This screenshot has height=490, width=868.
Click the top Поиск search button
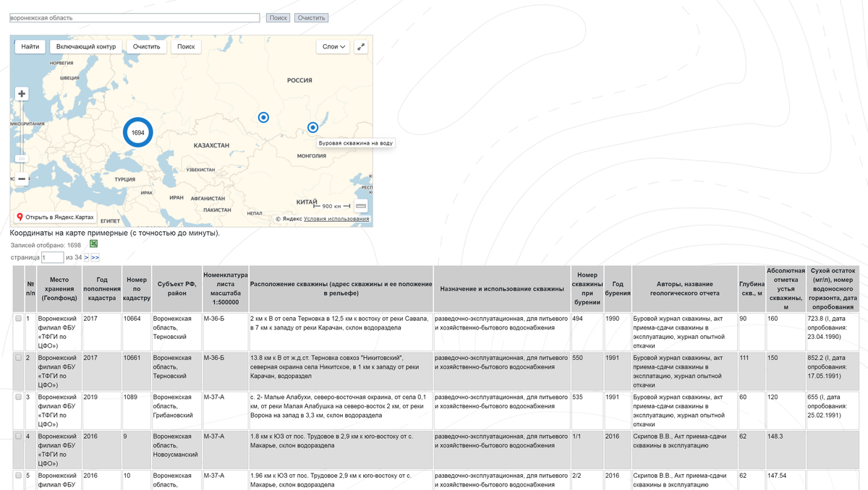point(278,17)
